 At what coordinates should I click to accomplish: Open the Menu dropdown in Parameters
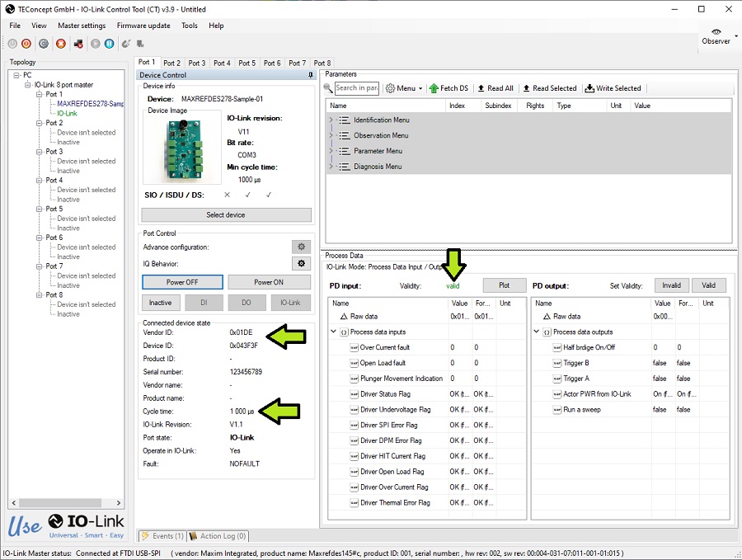click(x=404, y=88)
